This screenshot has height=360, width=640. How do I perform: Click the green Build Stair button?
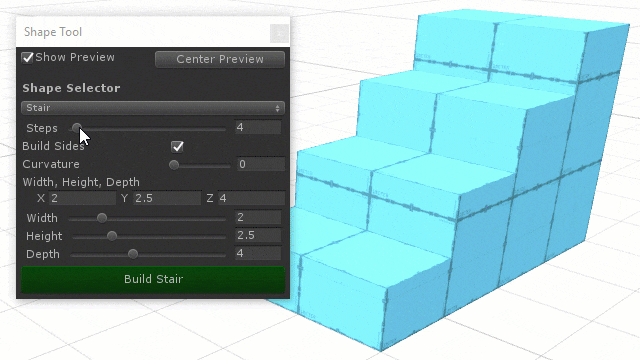click(x=153, y=279)
